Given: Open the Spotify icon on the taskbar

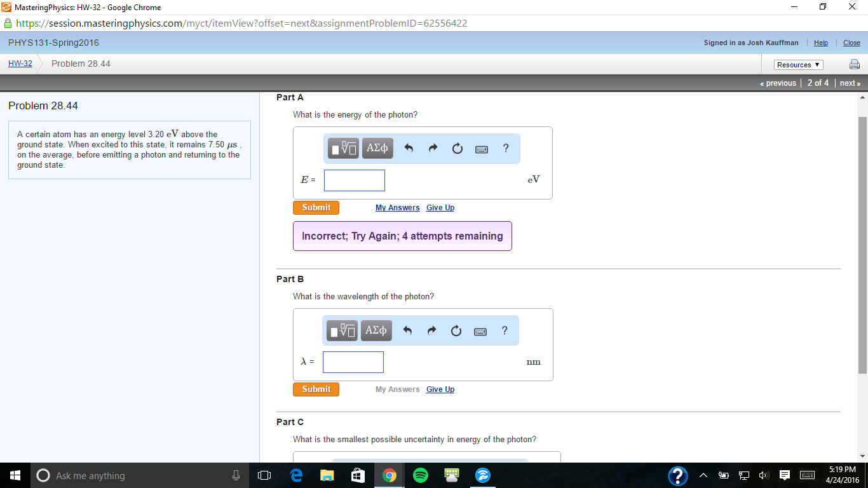Looking at the screenshot, I should (x=419, y=475).
